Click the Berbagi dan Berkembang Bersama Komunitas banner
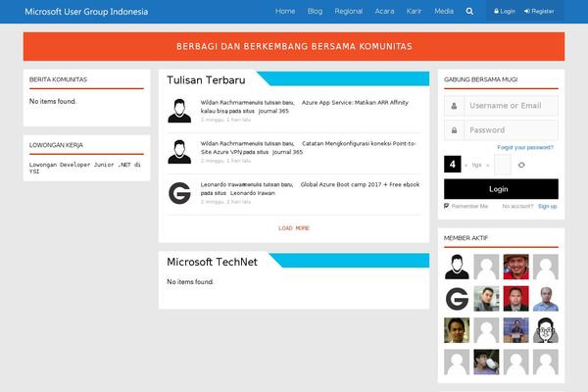588x392 pixels. pyautogui.click(x=294, y=46)
